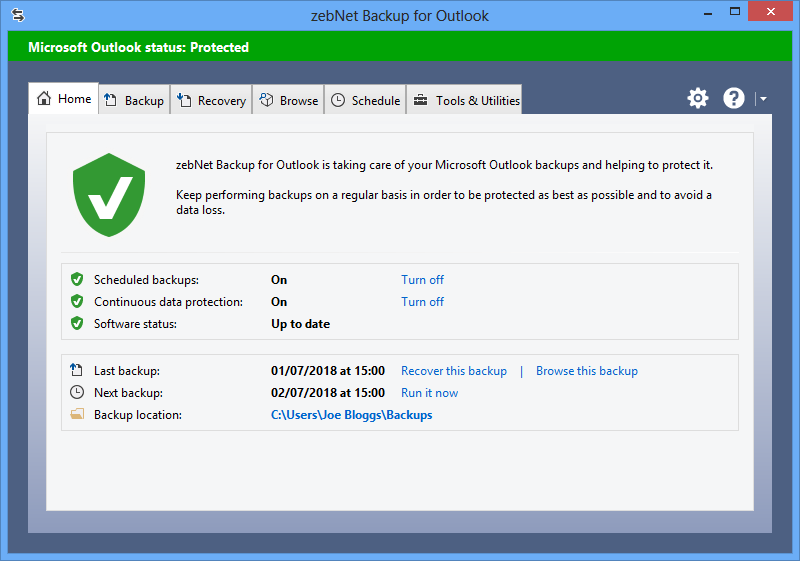The width and height of the screenshot is (800, 561).
Task: Select the Tools & Utilities tab
Action: click(464, 100)
